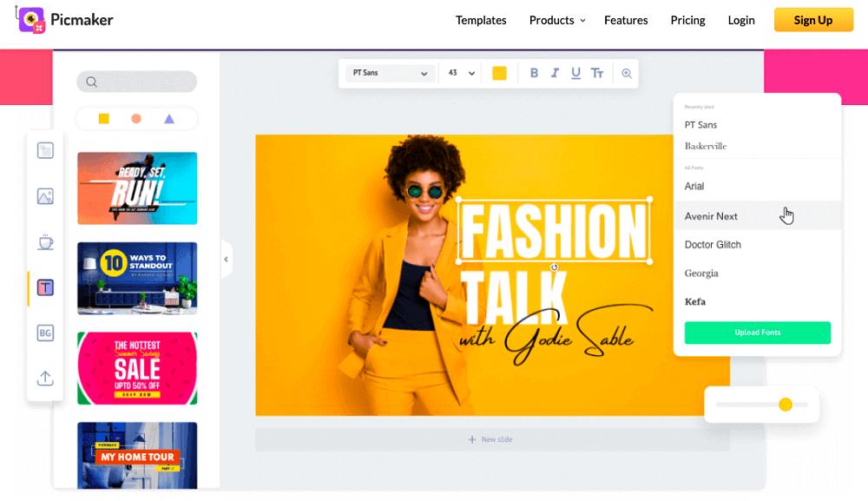Open the font size 43 dropdown

point(461,73)
